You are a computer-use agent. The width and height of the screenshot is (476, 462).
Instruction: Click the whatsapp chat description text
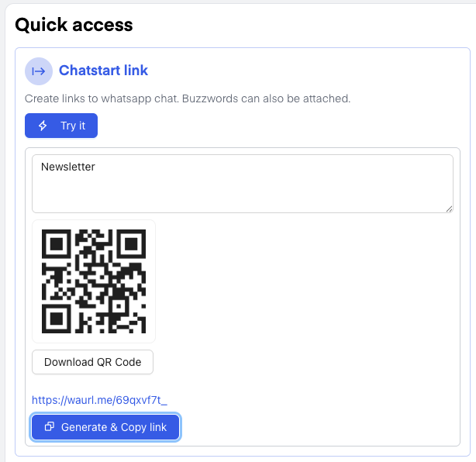coord(188,99)
